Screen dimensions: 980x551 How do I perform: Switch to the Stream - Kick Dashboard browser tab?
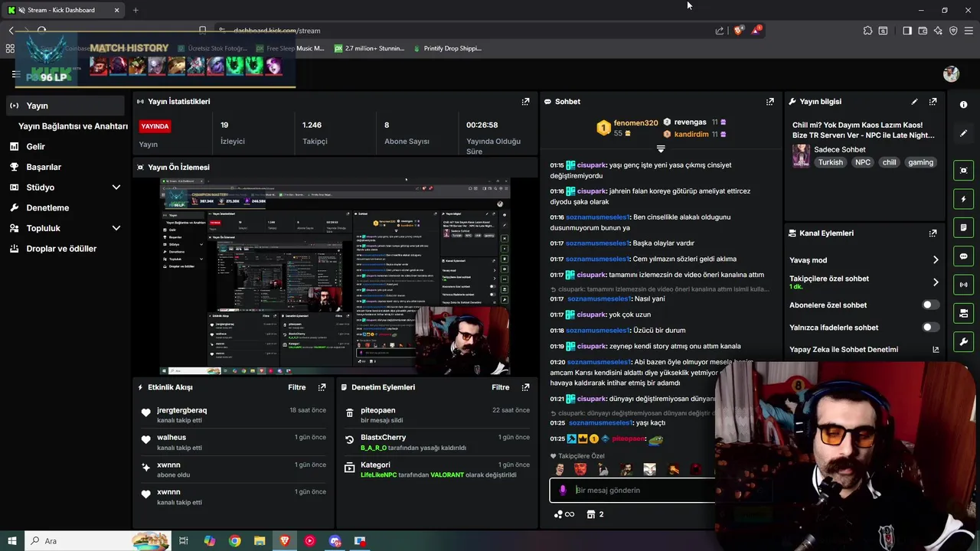[64, 10]
